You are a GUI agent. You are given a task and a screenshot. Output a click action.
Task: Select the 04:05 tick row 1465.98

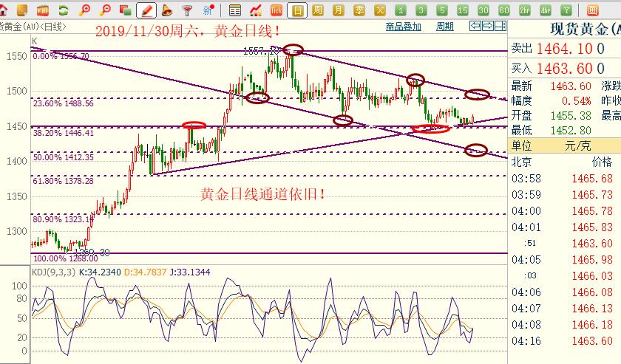564,260
